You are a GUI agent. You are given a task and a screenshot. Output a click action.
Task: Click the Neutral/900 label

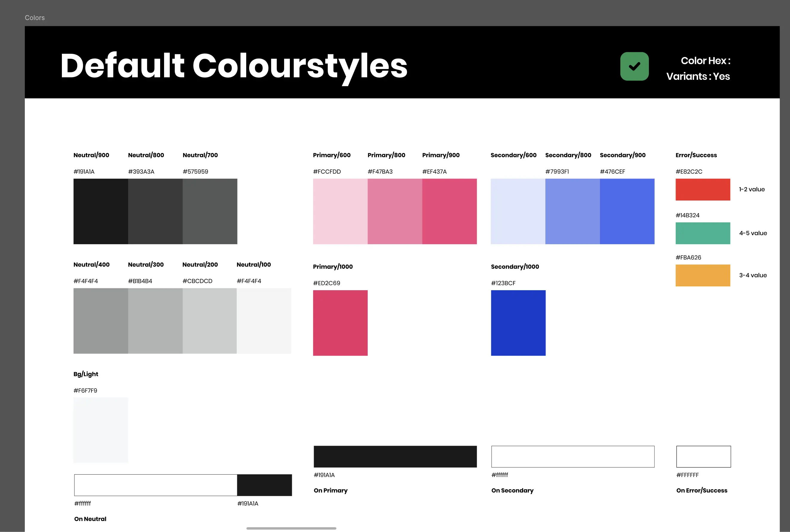pos(91,155)
